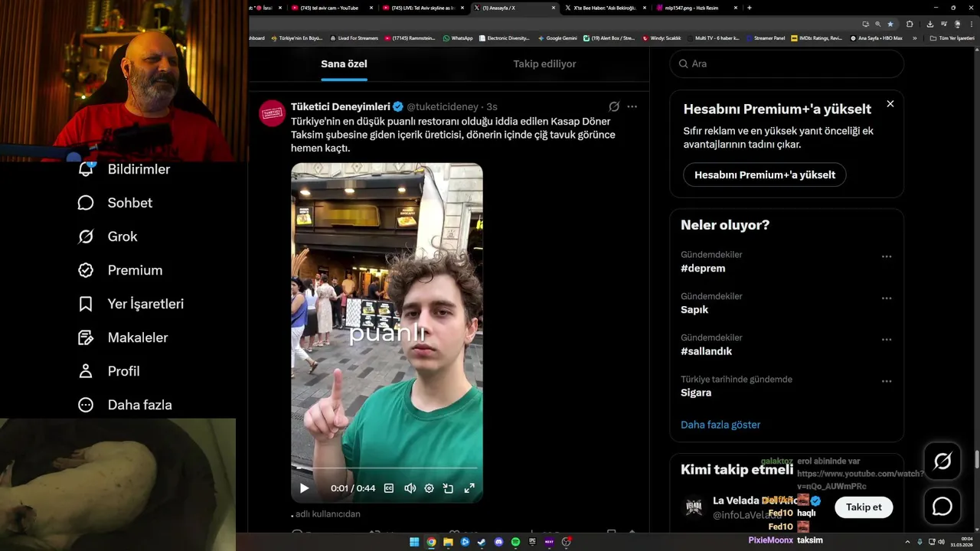980x551 pixels.
Task: Enter video fullscreen mode
Action: pos(469,488)
